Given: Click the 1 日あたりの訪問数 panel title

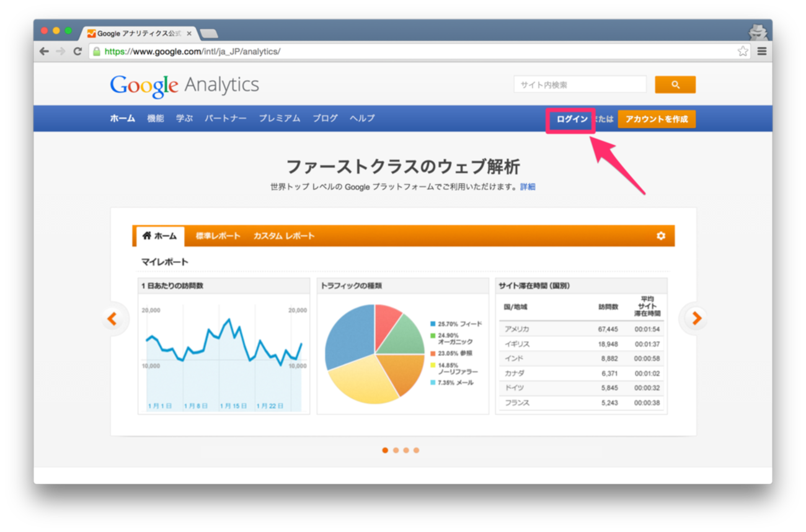Looking at the screenshot, I should (x=172, y=286).
